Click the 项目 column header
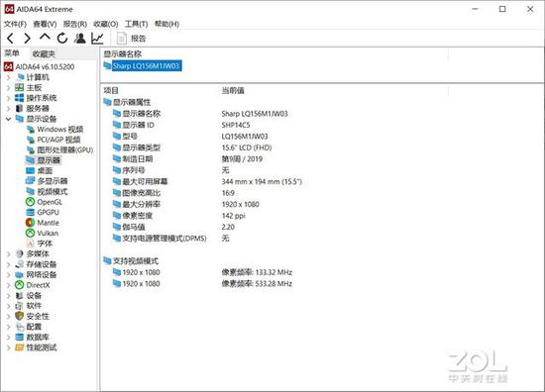The image size is (545, 392). click(111, 91)
